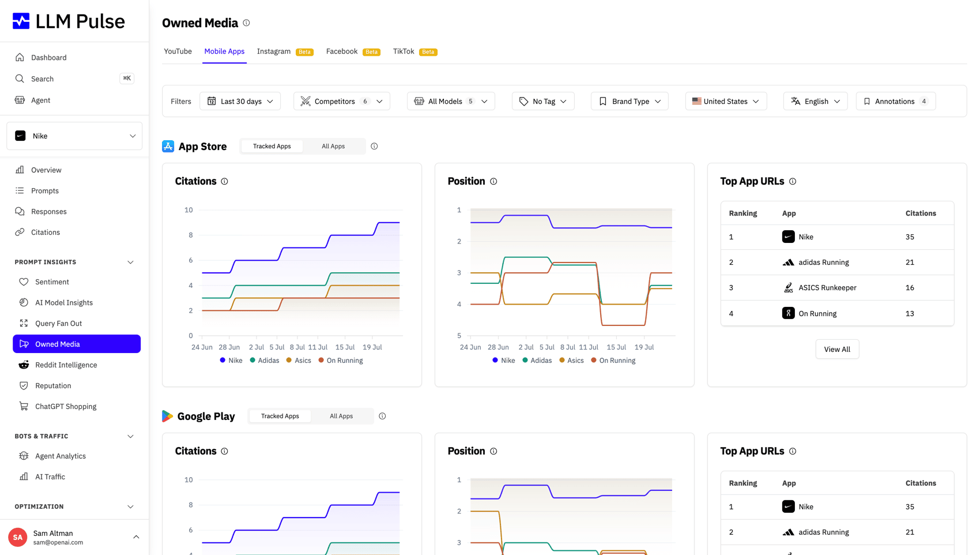Click the Nike app icon in App Store table

tap(788, 237)
